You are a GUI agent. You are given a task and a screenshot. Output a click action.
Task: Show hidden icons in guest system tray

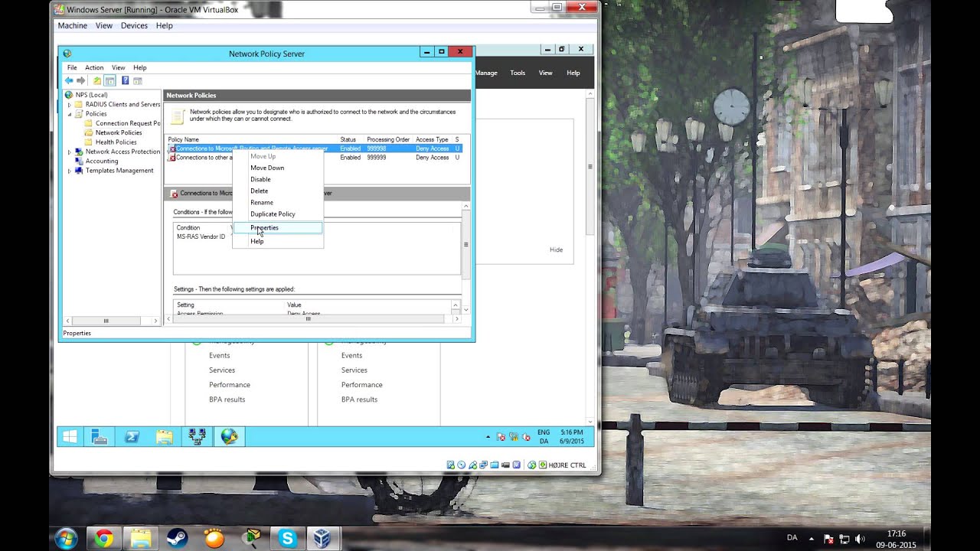(488, 437)
